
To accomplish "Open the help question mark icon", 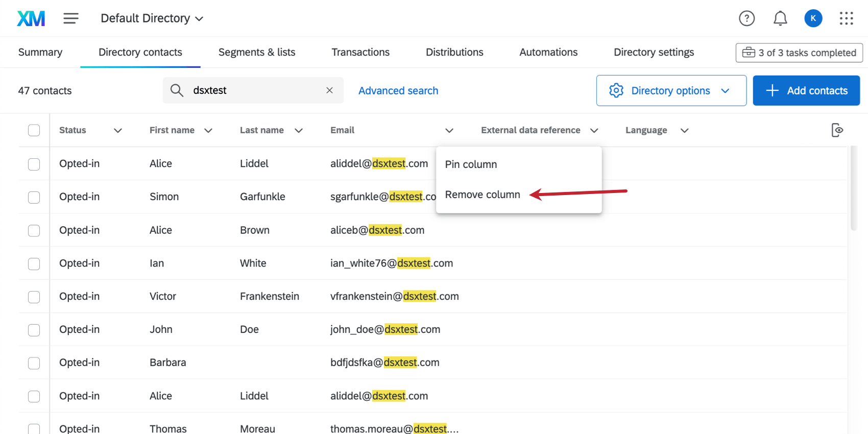I will 746,18.
